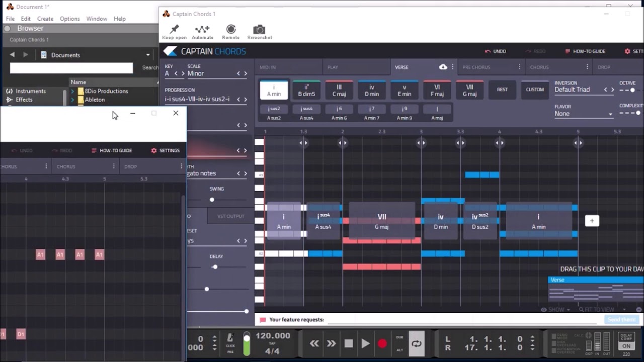
Task: Click Reason app icon in title bar
Action: 10,7
